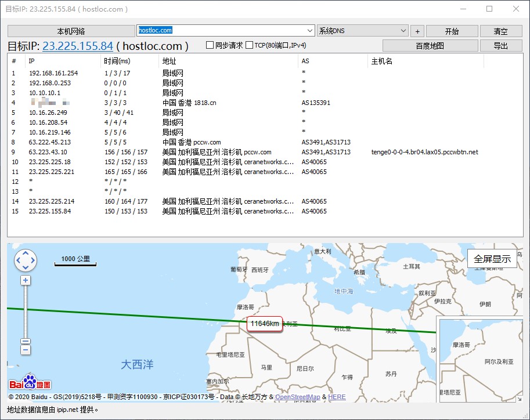Zoom in the map with the plus button
The height and width of the screenshot is (420, 530).
coord(26,280)
